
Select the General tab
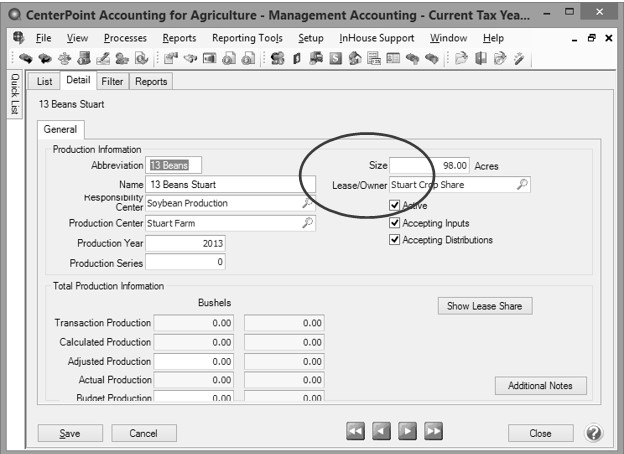coord(60,129)
